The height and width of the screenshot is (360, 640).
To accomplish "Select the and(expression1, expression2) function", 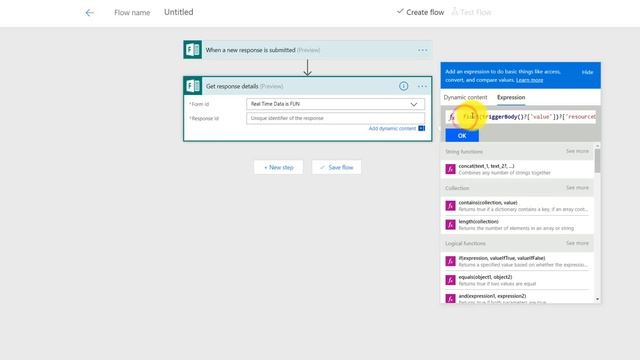I will tap(517, 298).
